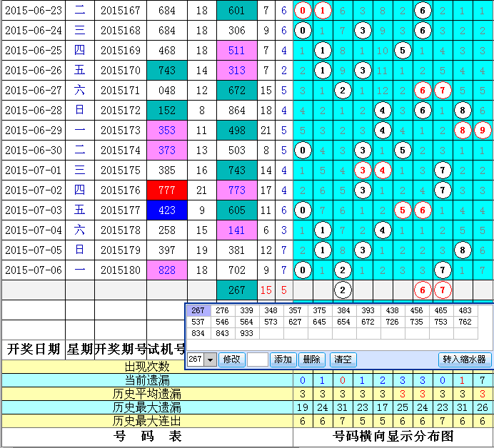Select number 843 in the popup list
Screen dimensions: 494x448
[x=223, y=333]
